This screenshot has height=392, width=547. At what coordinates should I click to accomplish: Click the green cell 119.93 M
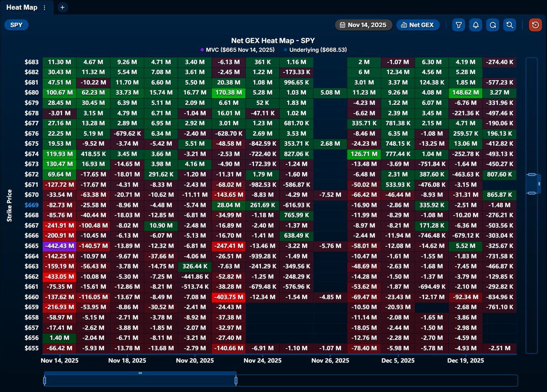click(59, 154)
